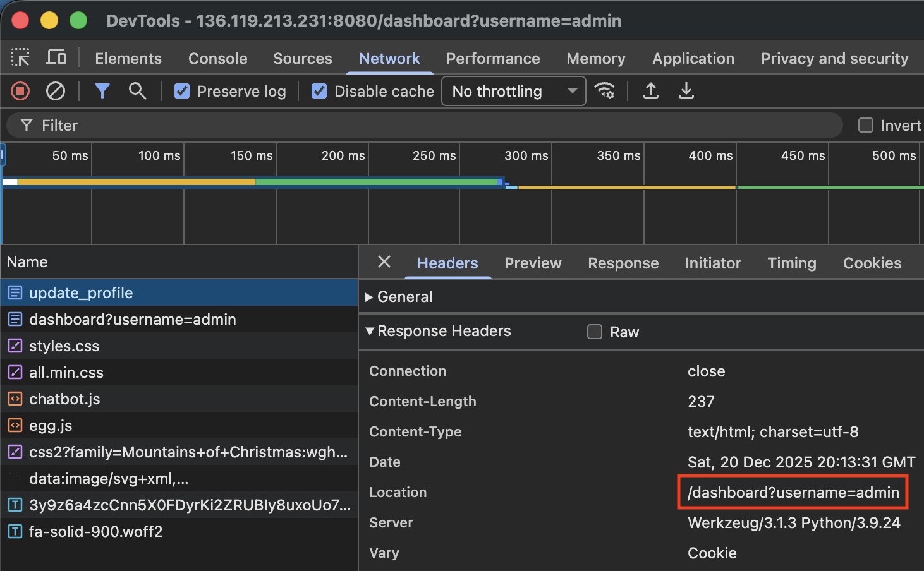
Task: Open network conditions Wi-Fi icon
Action: 605,92
